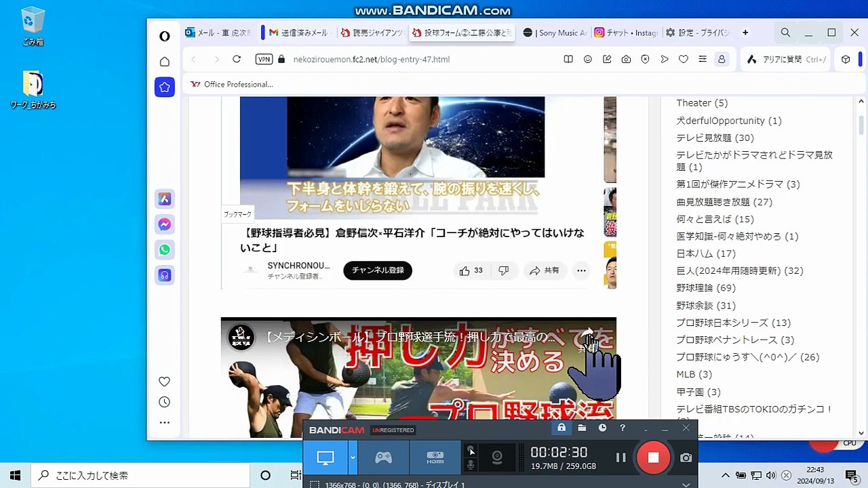Viewport: 868px width, 488px height.
Task: Open the プロ野球日本シリーズ (13) category
Action: pyautogui.click(x=734, y=323)
